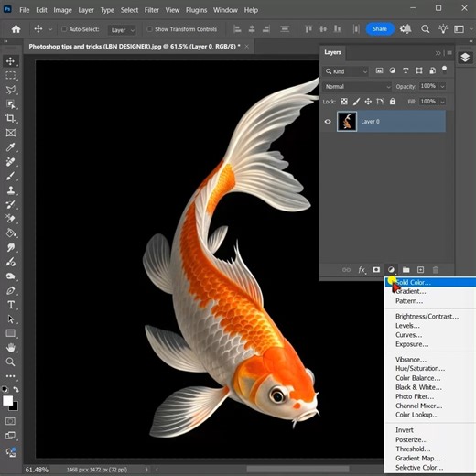Open Auto-Select Layer dropdown

click(x=122, y=30)
